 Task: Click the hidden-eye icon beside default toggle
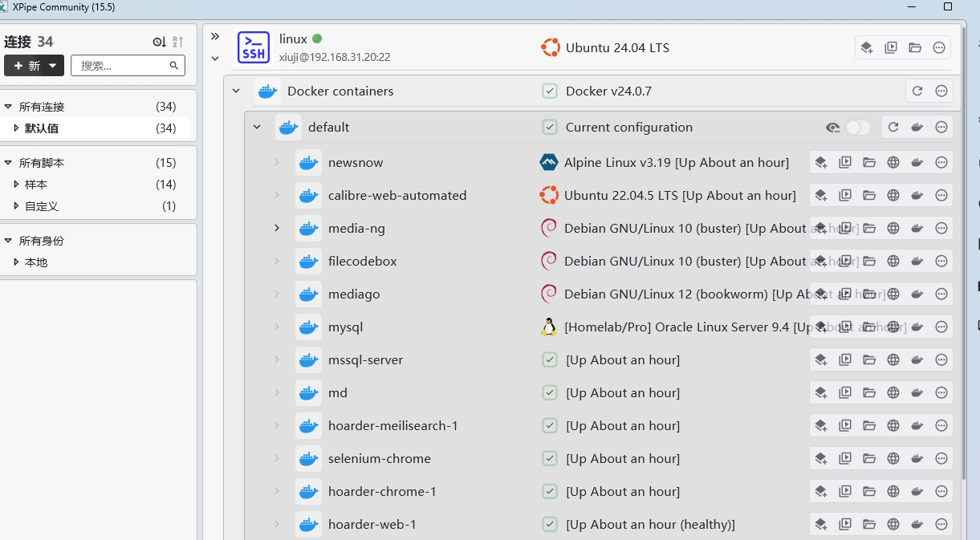coord(833,128)
